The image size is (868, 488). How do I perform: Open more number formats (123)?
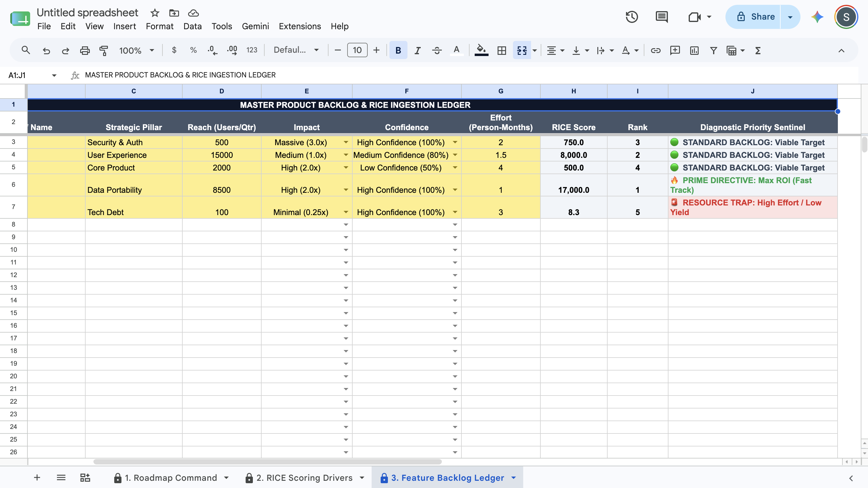(x=252, y=51)
